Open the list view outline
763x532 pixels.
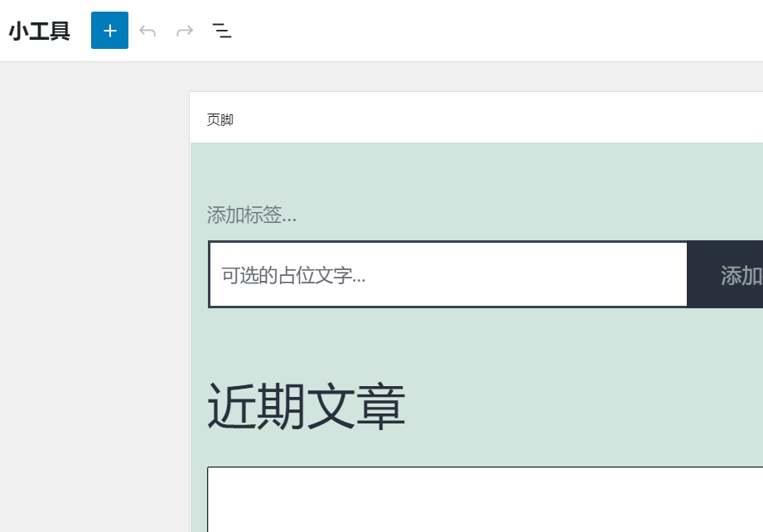[x=222, y=31]
